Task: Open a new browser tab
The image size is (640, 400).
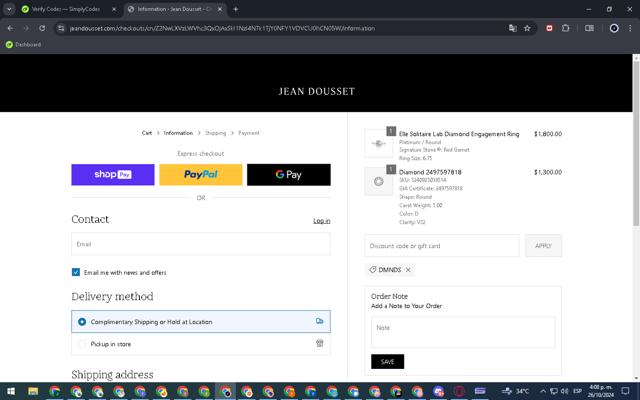Action: tap(236, 9)
